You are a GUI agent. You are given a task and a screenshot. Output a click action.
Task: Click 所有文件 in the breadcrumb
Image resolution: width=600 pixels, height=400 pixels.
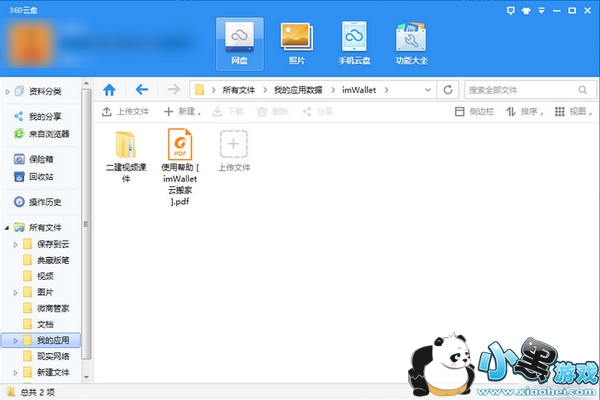(x=239, y=90)
